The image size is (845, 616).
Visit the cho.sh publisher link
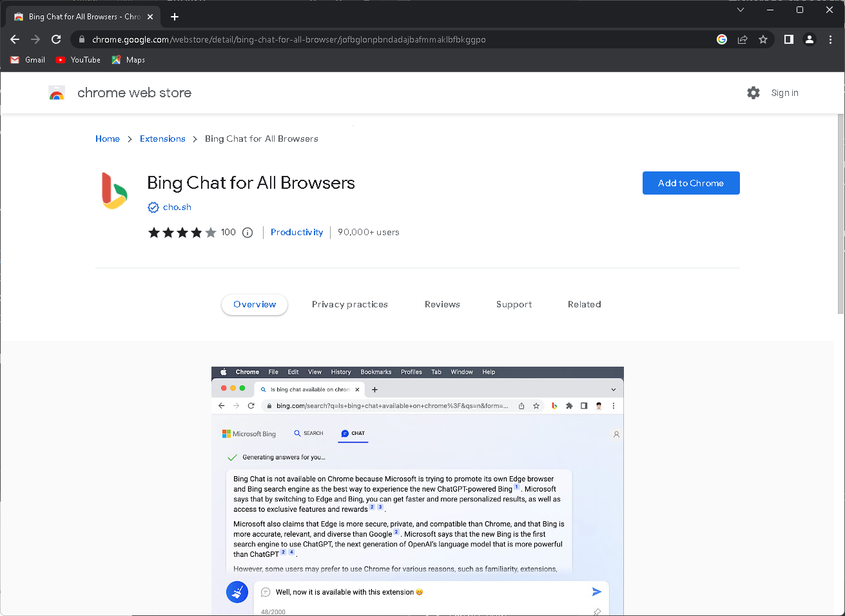(x=177, y=207)
